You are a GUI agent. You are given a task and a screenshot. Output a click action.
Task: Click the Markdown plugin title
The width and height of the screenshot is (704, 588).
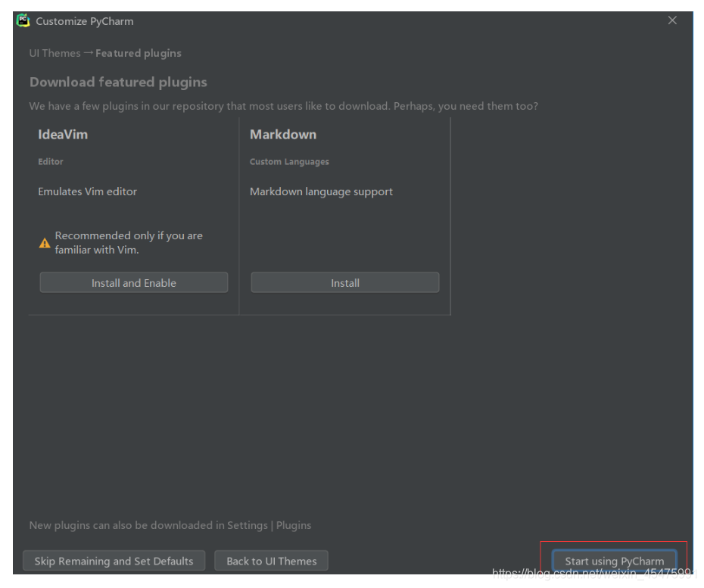283,134
